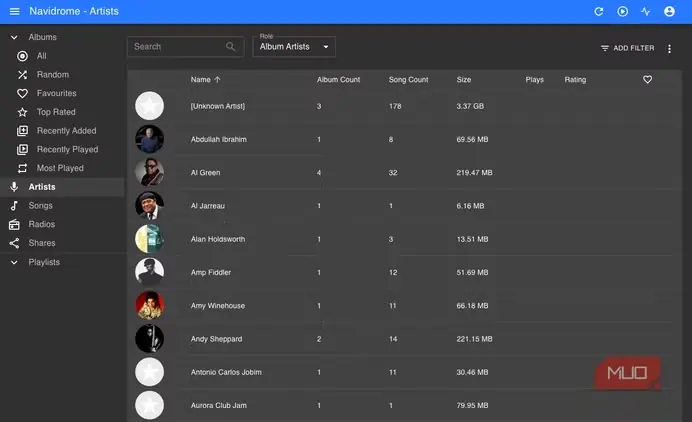Open Favourites albums view
This screenshot has width=692, height=422.
coord(56,93)
